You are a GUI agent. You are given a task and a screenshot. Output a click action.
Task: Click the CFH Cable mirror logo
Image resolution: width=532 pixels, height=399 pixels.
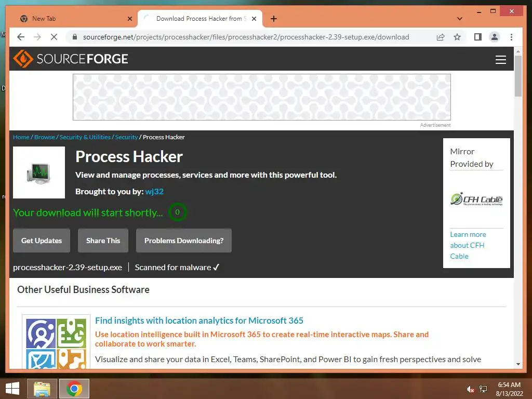pyautogui.click(x=476, y=199)
